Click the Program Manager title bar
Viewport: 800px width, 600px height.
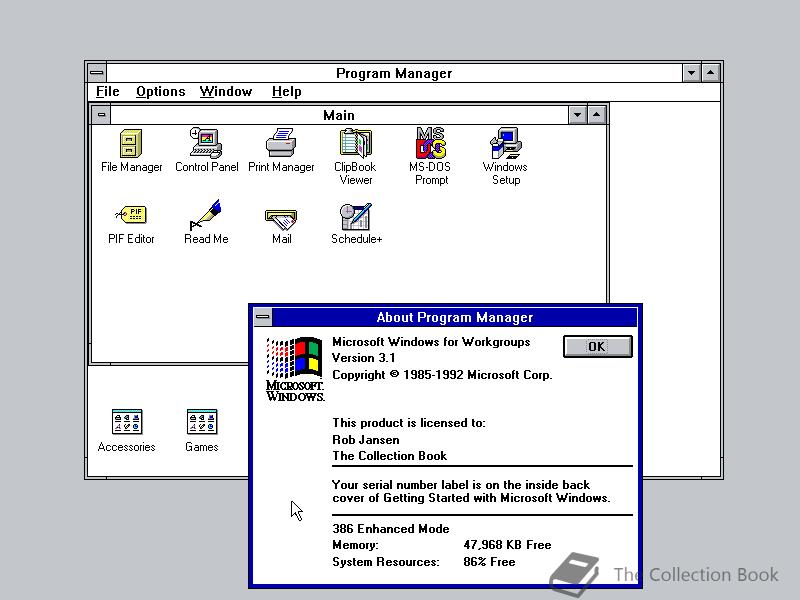(x=394, y=73)
